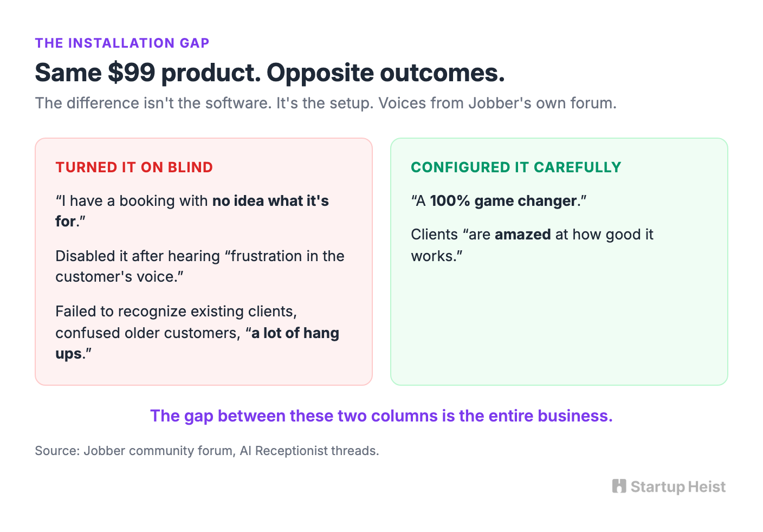Screen dimensions: 763x532
Task: Click the Same $99 product headline
Action: (270, 73)
